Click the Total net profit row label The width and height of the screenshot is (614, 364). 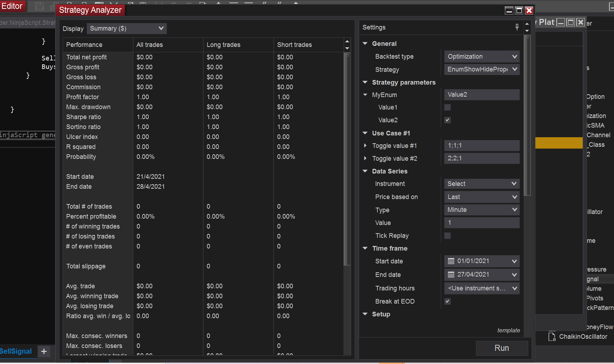coord(86,57)
